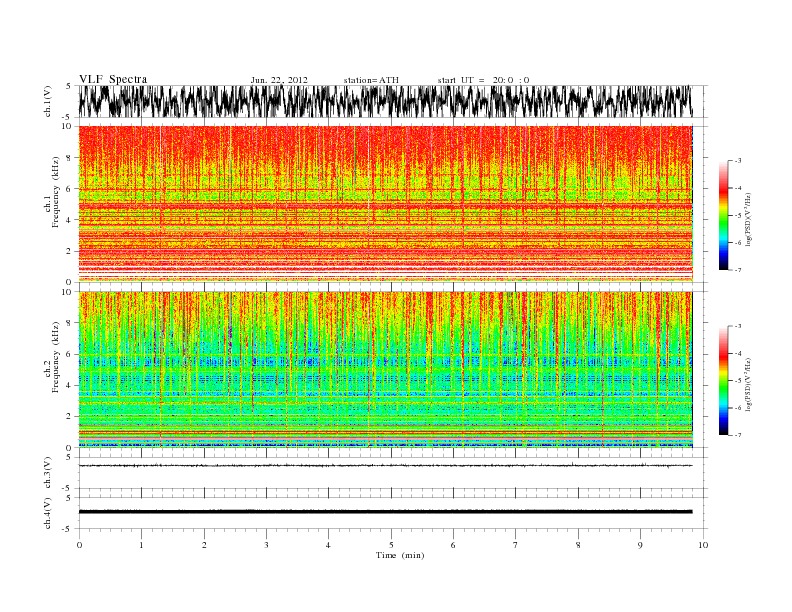Click the ch.4(V) thick black waveform trace
This screenshot has width=792, height=612.
pos(386,512)
